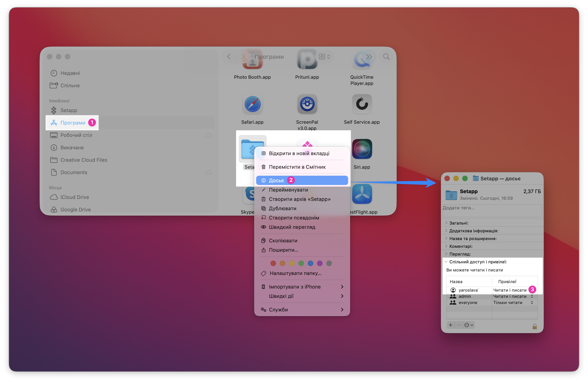Click the Додати теги… field
The image size is (588, 382).
[492, 211]
